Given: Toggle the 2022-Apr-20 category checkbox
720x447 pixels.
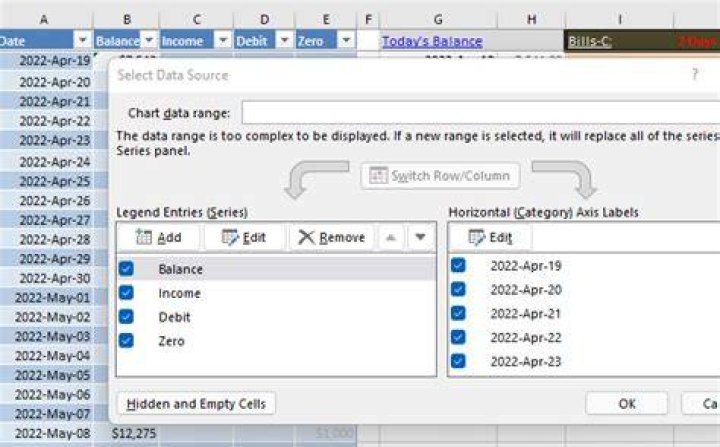Looking at the screenshot, I should (x=458, y=289).
